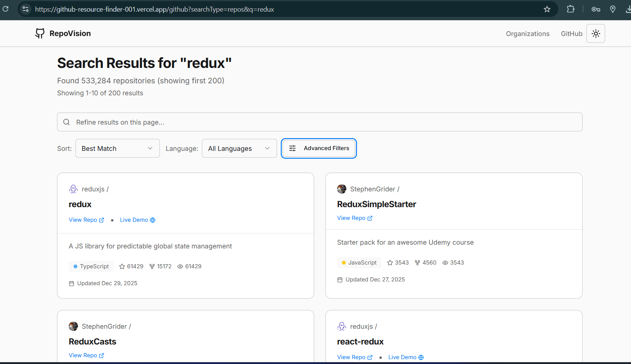The image size is (631, 364).
Task: Click the location pin icon in toolbar
Action: pyautogui.click(x=613, y=9)
